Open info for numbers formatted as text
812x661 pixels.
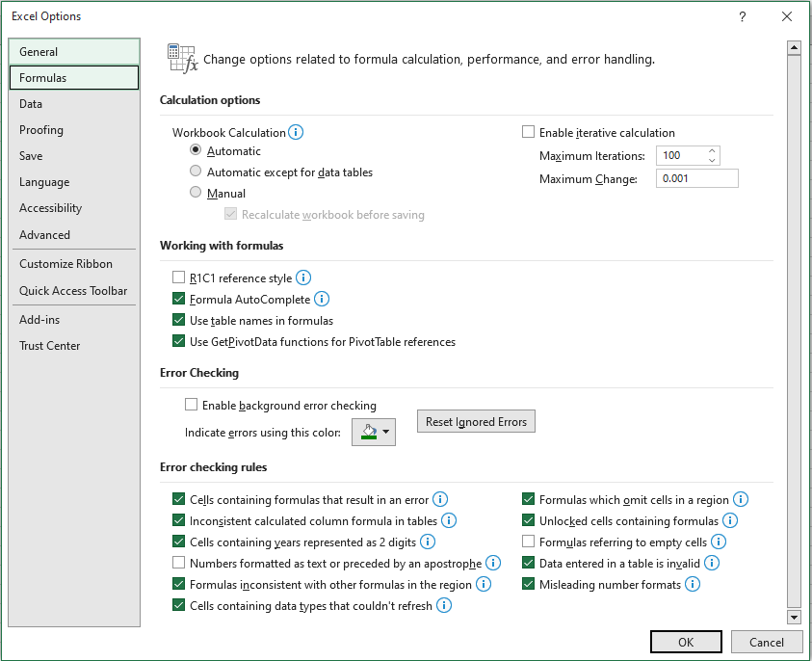pyautogui.click(x=493, y=563)
